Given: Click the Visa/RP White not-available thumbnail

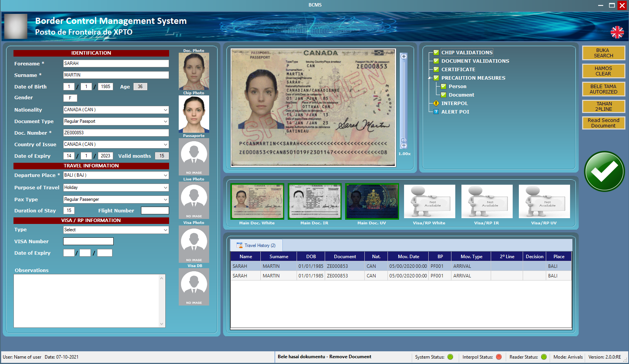Looking at the screenshot, I should click(429, 201).
